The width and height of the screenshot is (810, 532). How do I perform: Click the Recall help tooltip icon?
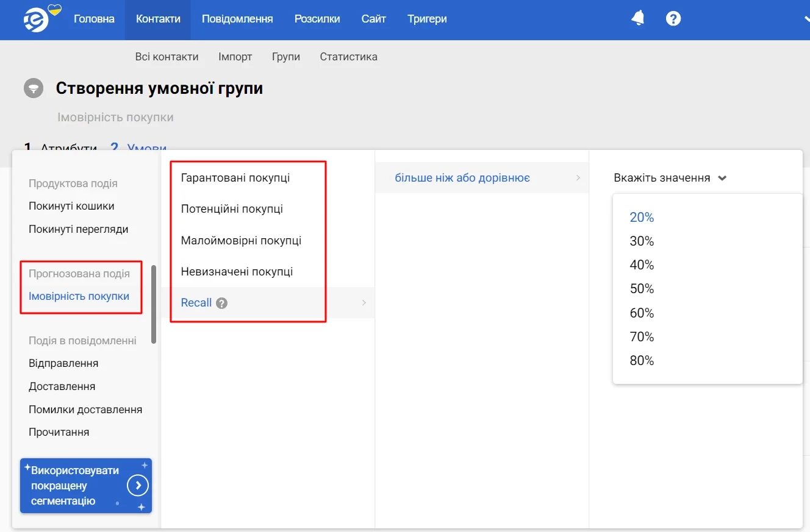point(222,303)
